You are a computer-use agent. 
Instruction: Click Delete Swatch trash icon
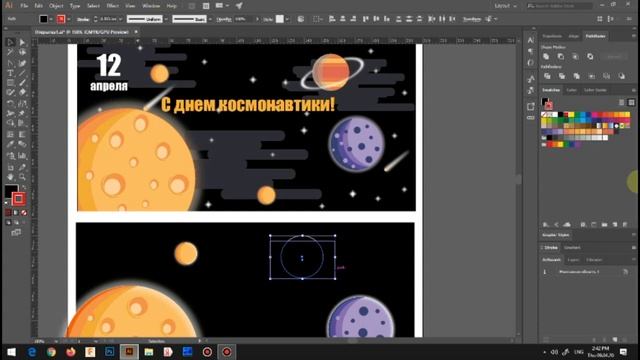(x=625, y=224)
